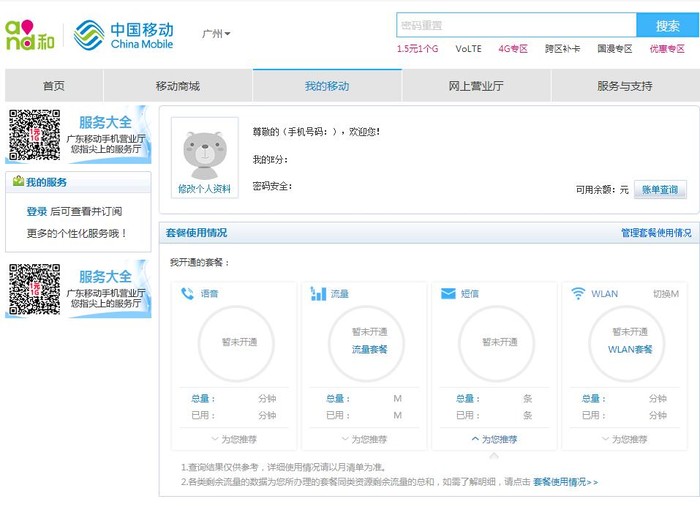
Task: Expand 为您推荐 under WLAN card
Action: (625, 439)
